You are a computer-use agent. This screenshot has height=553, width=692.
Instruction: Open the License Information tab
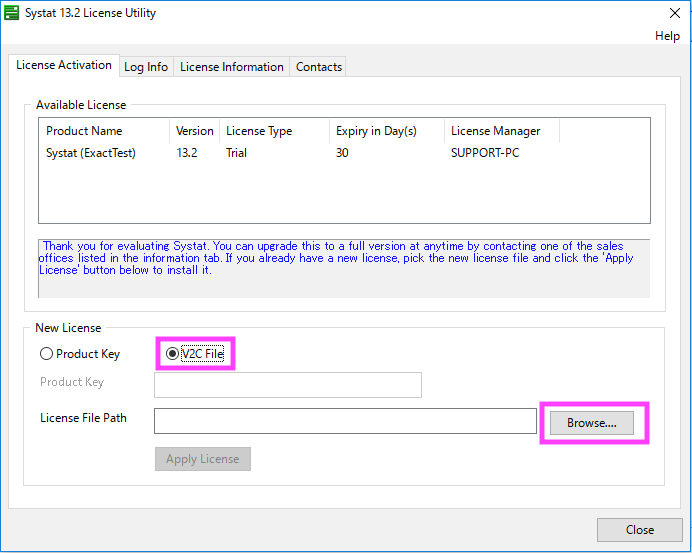pyautogui.click(x=232, y=67)
